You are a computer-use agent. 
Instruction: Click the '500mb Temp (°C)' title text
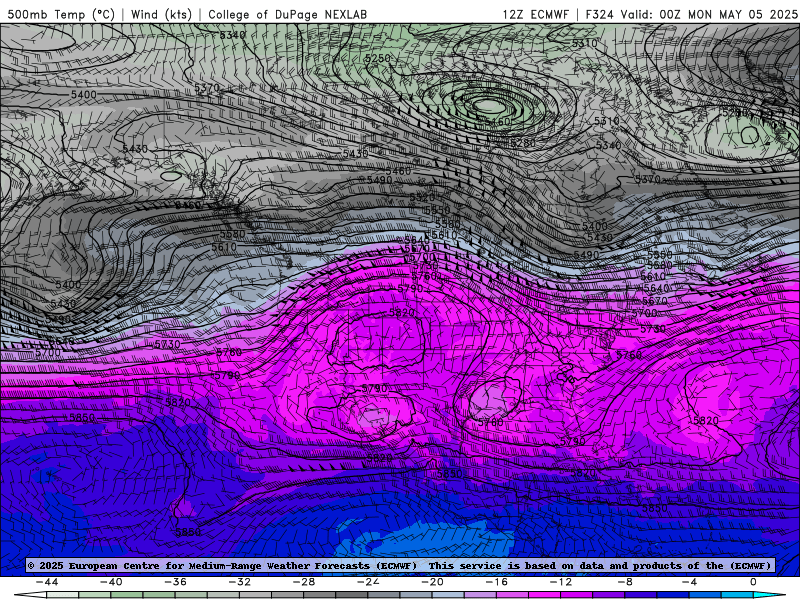click(61, 14)
